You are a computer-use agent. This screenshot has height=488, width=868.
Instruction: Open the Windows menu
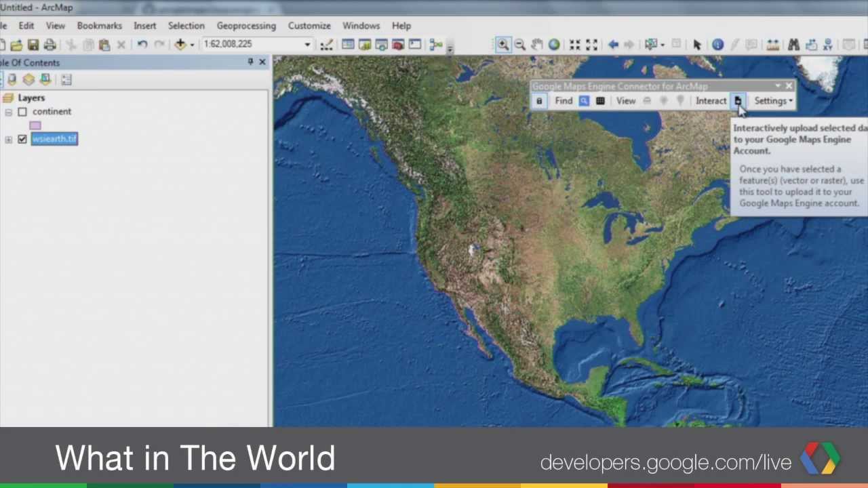tap(361, 26)
